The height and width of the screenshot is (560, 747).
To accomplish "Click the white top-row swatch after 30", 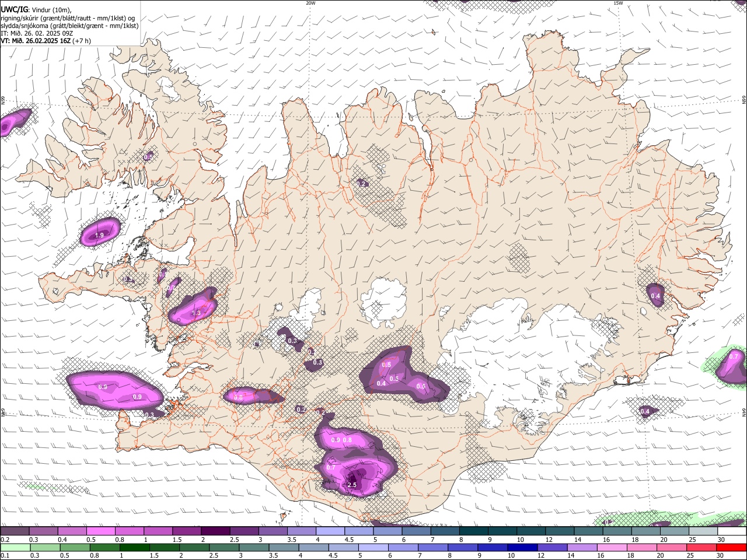I will 732,531.
